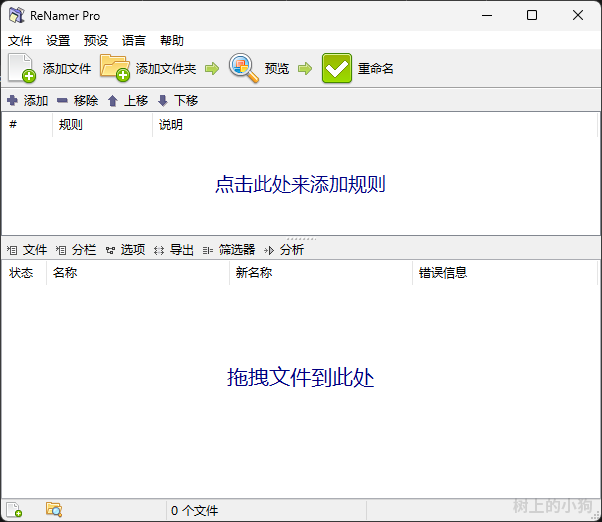Click 点击此处来添加规则 to add a rule
This screenshot has width=602, height=522.
pos(300,185)
